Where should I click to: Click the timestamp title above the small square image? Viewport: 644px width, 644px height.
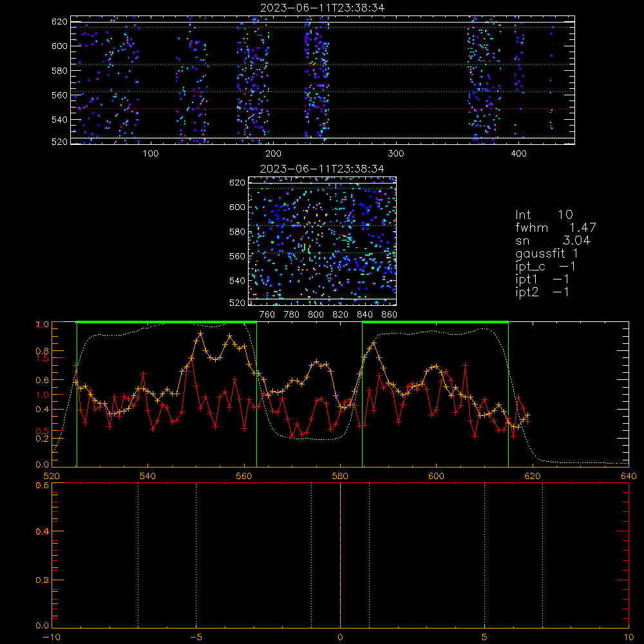click(322, 169)
